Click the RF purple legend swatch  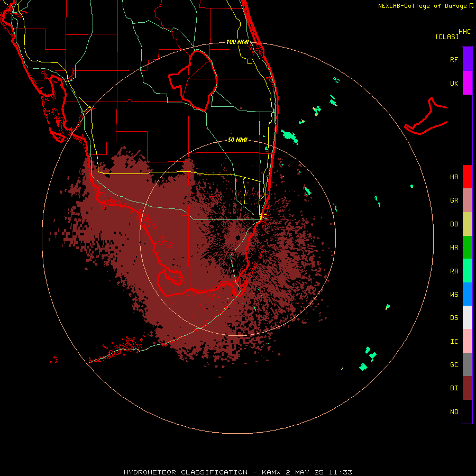pyautogui.click(x=467, y=59)
